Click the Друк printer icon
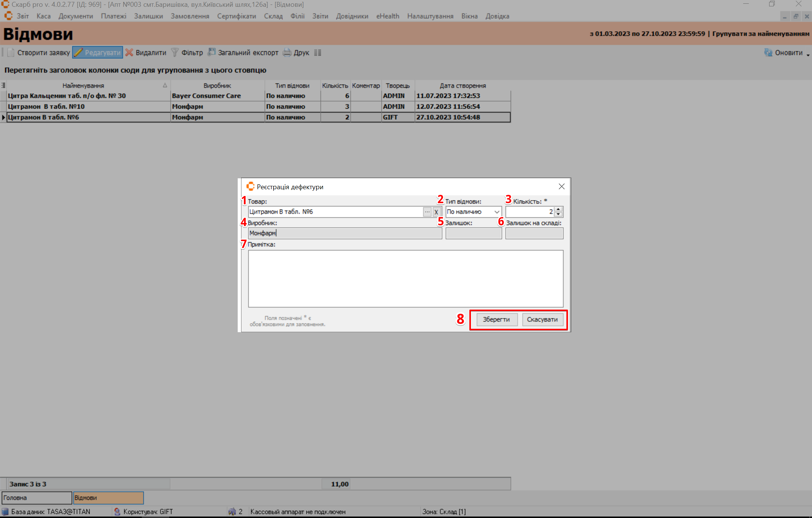Image resolution: width=812 pixels, height=518 pixels. [x=287, y=53]
